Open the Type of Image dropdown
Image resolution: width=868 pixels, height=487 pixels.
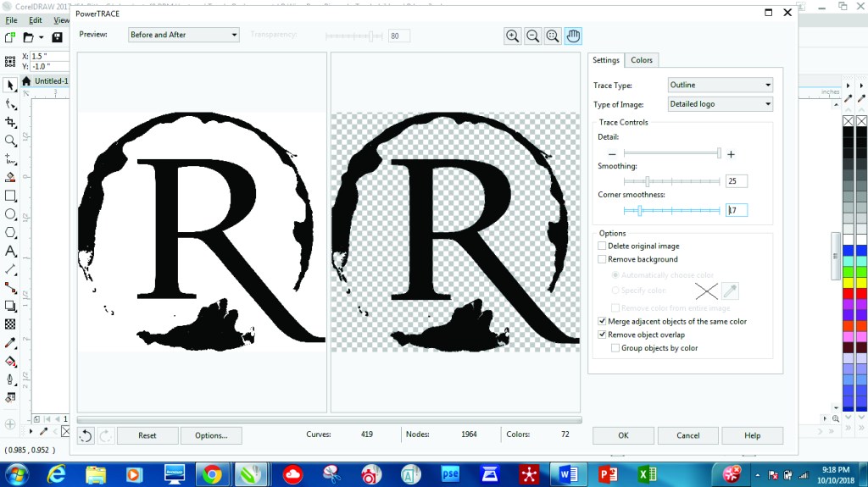[720, 104]
